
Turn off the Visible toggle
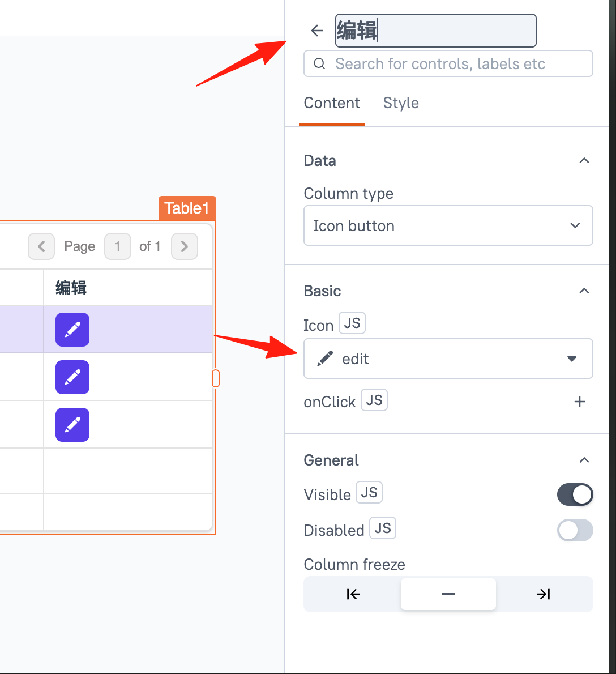[x=575, y=494]
